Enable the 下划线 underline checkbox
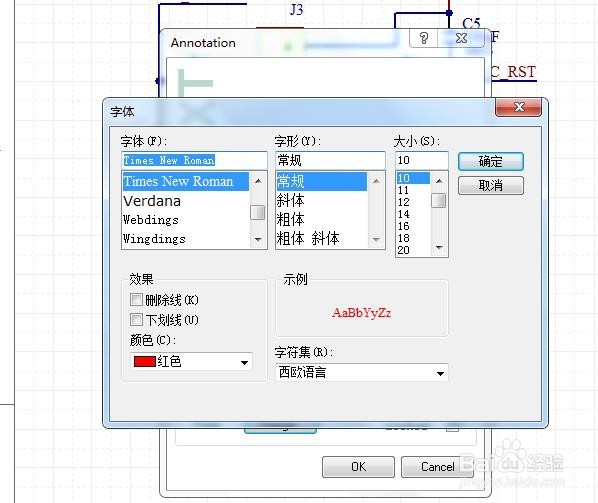The image size is (598, 503). click(136, 319)
